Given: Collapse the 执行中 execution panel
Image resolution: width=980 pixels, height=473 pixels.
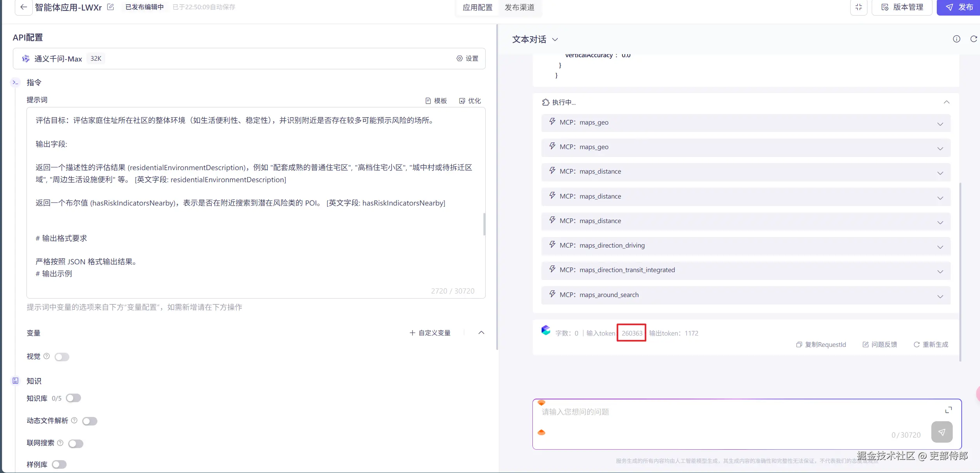Looking at the screenshot, I should tap(947, 102).
